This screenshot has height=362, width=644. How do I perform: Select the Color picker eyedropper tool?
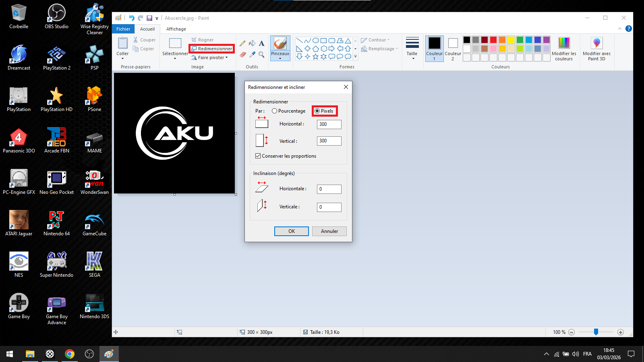[252, 54]
